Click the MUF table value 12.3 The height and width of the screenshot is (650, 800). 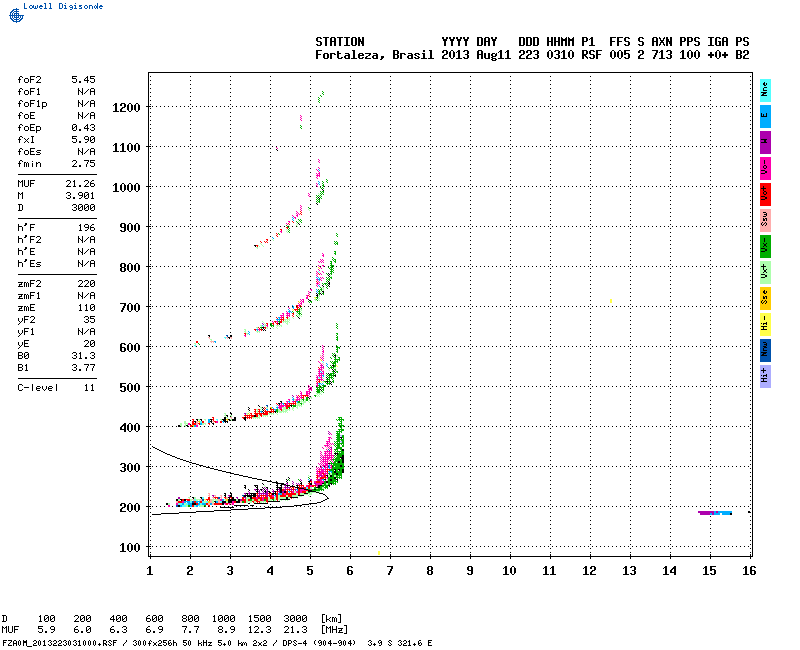[x=260, y=630]
